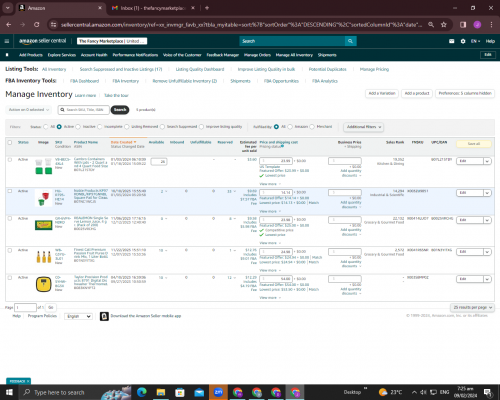Select the Search Suppressed radio button
Screen dimensions: 500x400
tap(162, 127)
